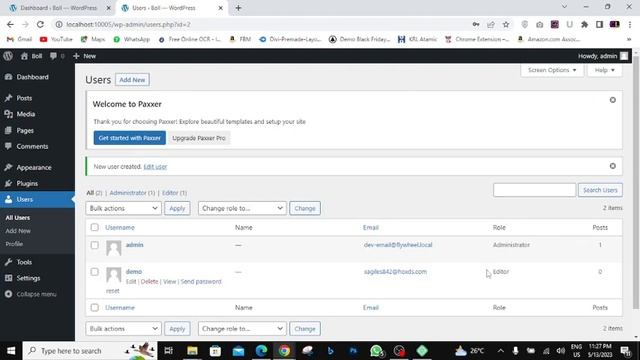Open Microsoft Edge from taskbar
The width and height of the screenshot is (640, 360).
click(x=261, y=351)
